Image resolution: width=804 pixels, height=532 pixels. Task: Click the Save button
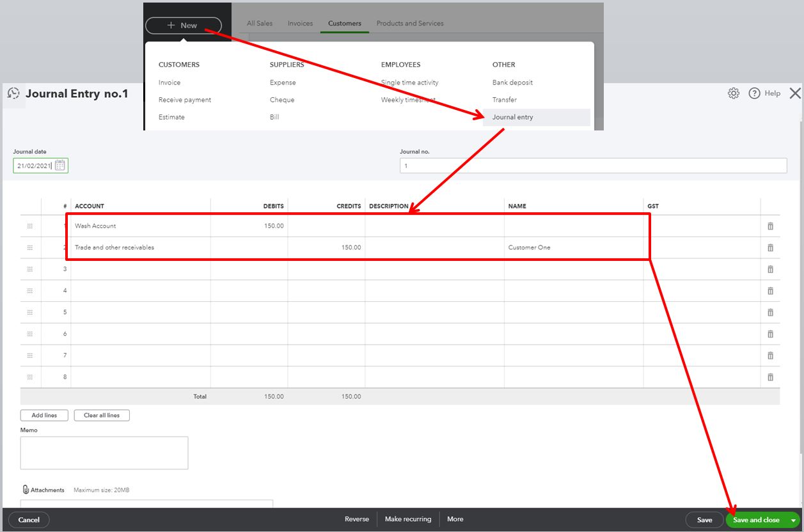(704, 520)
